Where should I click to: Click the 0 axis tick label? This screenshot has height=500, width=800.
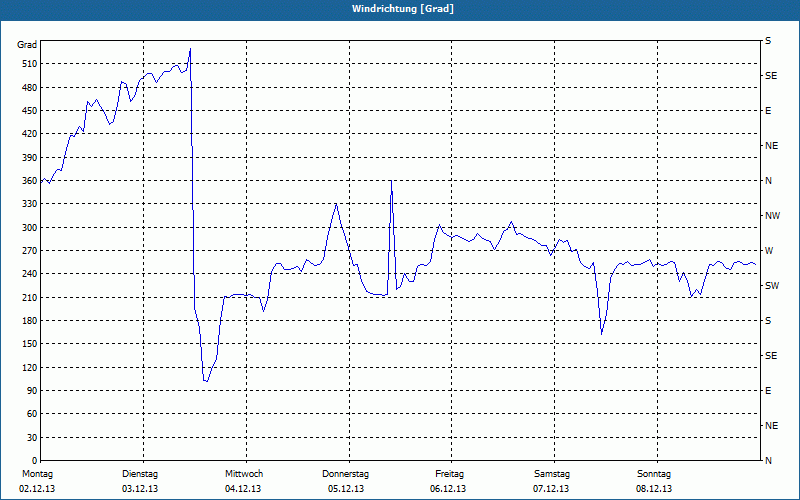click(x=34, y=461)
